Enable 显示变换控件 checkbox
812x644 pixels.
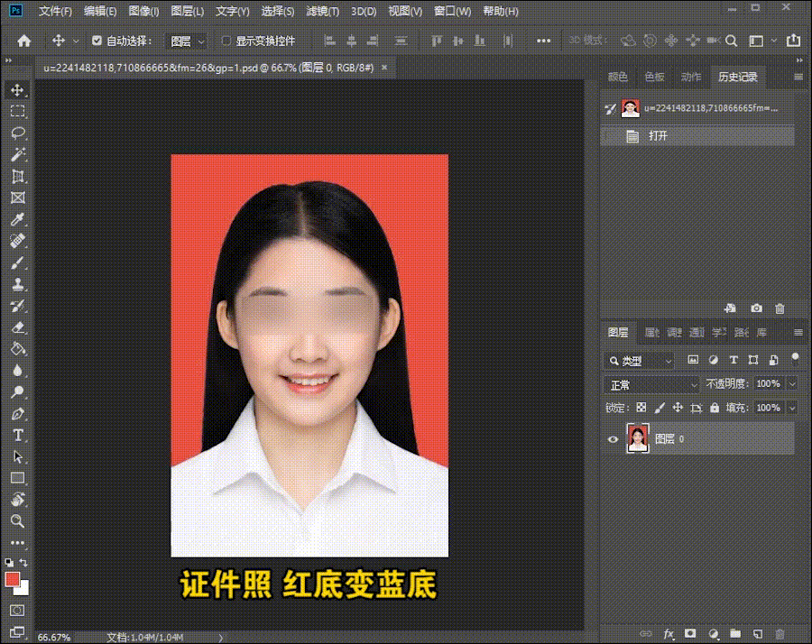tap(226, 41)
